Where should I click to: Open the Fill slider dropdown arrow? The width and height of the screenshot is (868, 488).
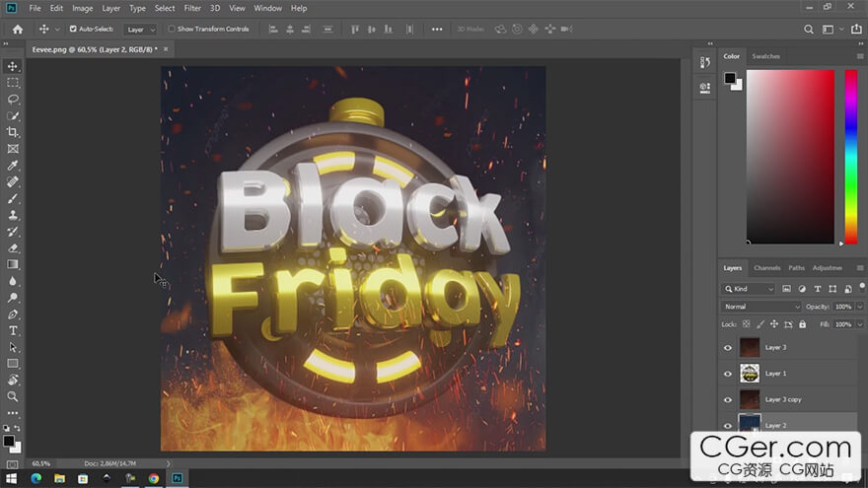860,324
